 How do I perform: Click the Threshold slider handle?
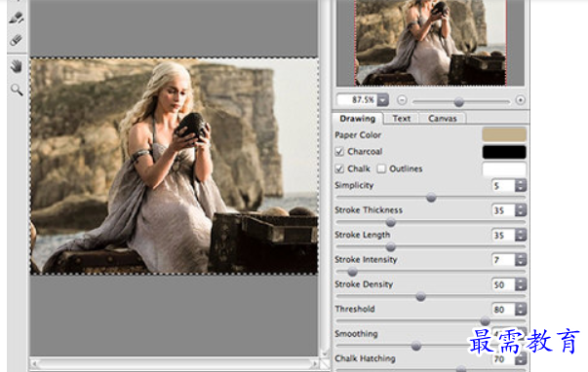(x=485, y=321)
